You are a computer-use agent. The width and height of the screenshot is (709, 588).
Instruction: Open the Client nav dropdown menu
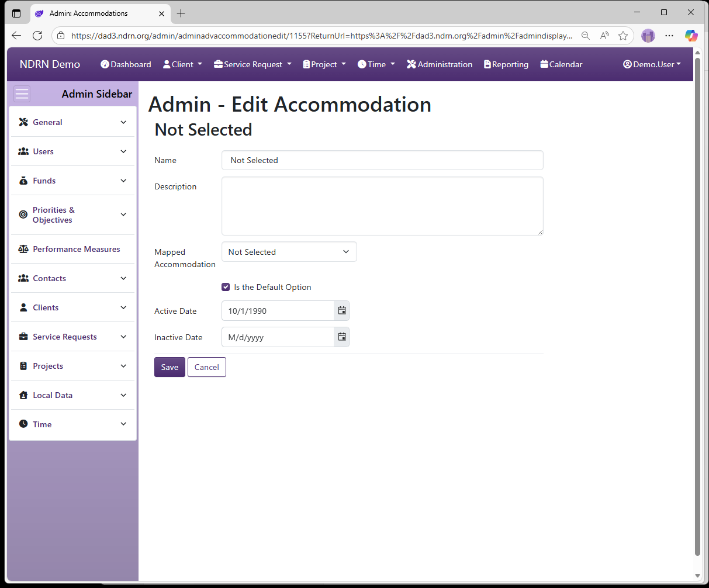coord(182,64)
